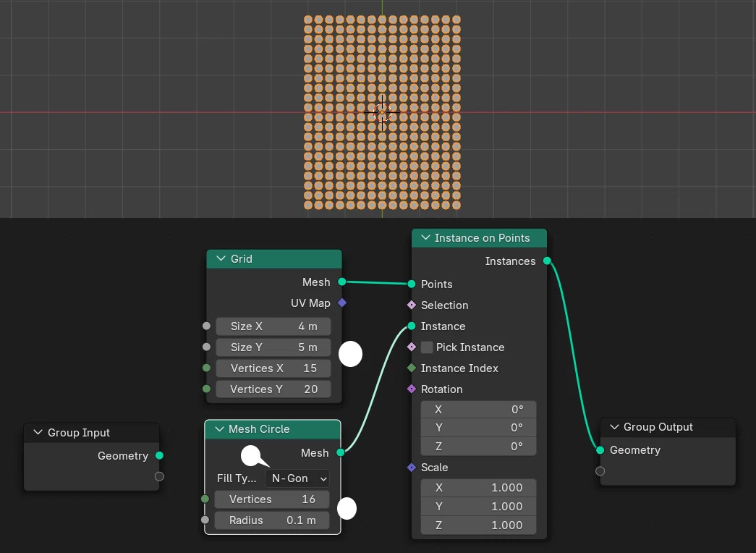Select the Grid node header title

(241, 259)
